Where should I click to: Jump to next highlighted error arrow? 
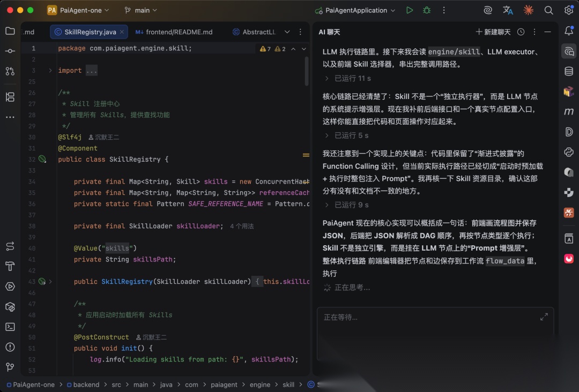[x=303, y=49]
